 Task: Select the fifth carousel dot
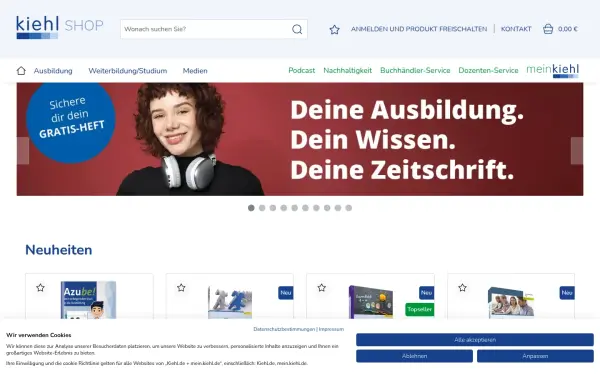[x=294, y=208]
